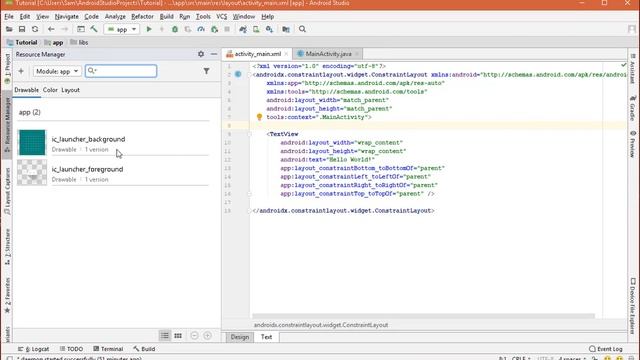The image size is (640, 360).
Task: Open the Device File Explorer side panel
Action: [x=633, y=305]
